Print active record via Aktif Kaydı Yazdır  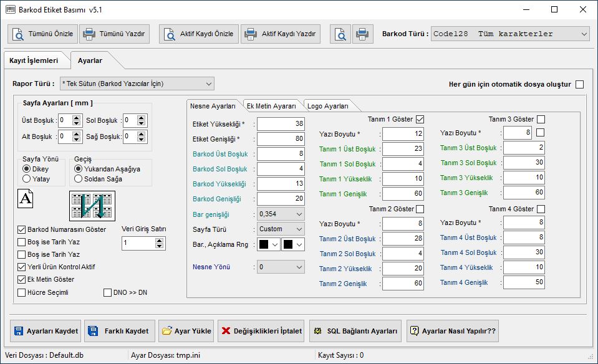281,34
